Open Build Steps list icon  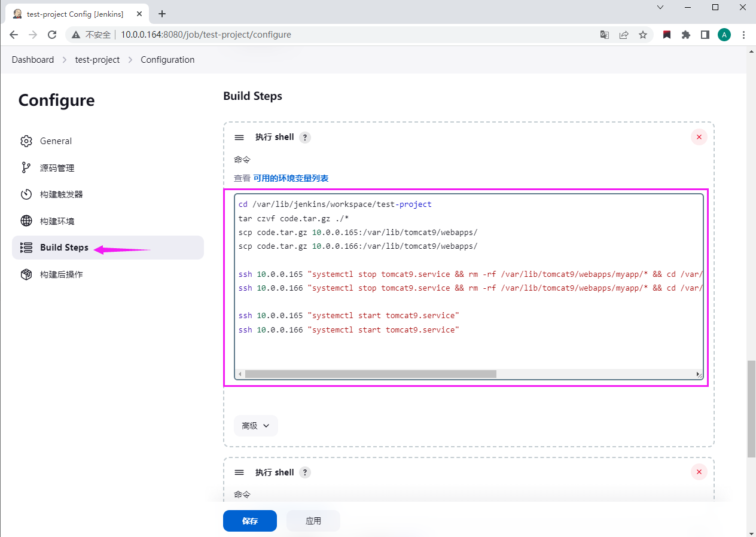26,248
